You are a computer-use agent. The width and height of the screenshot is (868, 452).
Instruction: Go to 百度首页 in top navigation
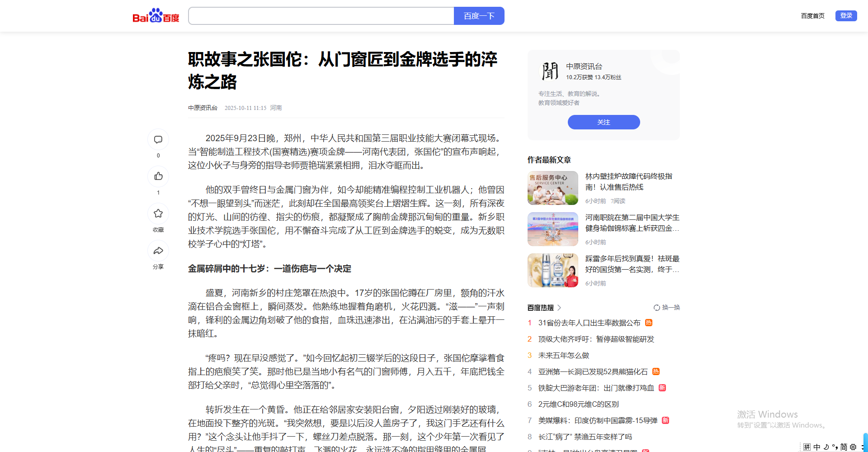(812, 16)
